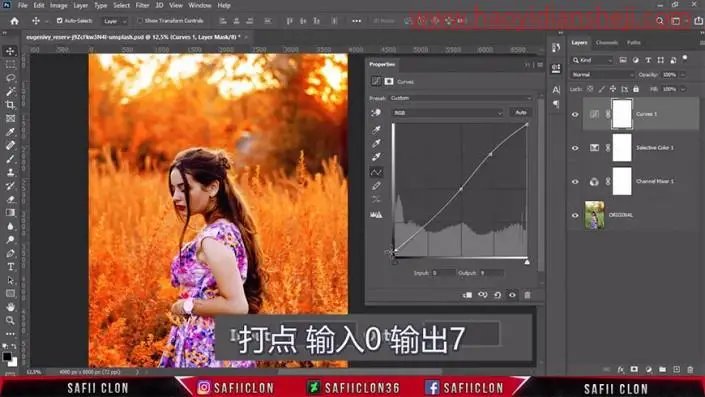Open the Filter menu
The height and width of the screenshot is (397, 705).
142,5
